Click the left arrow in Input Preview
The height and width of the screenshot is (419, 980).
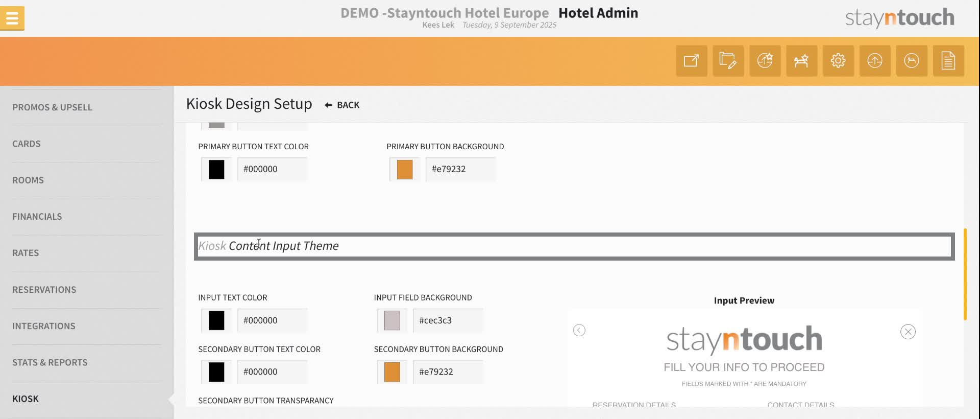click(x=579, y=330)
